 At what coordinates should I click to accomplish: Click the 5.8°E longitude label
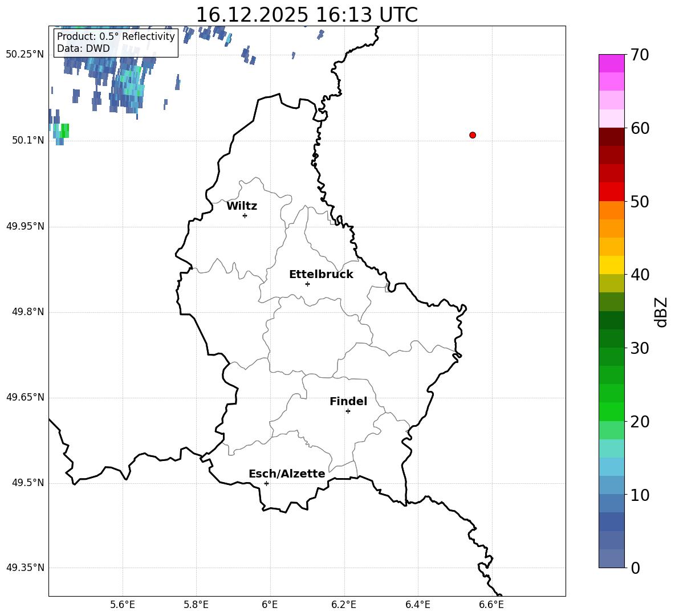[196, 605]
